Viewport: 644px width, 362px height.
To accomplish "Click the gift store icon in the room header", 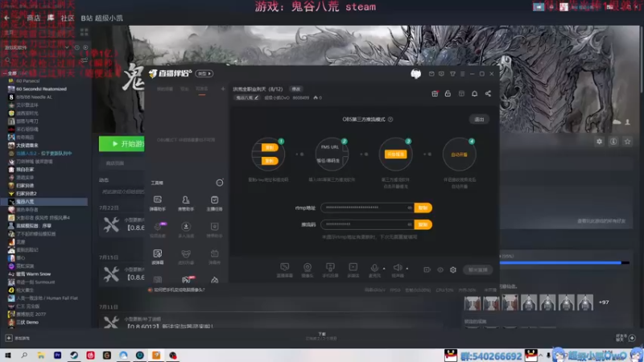I will point(435,93).
